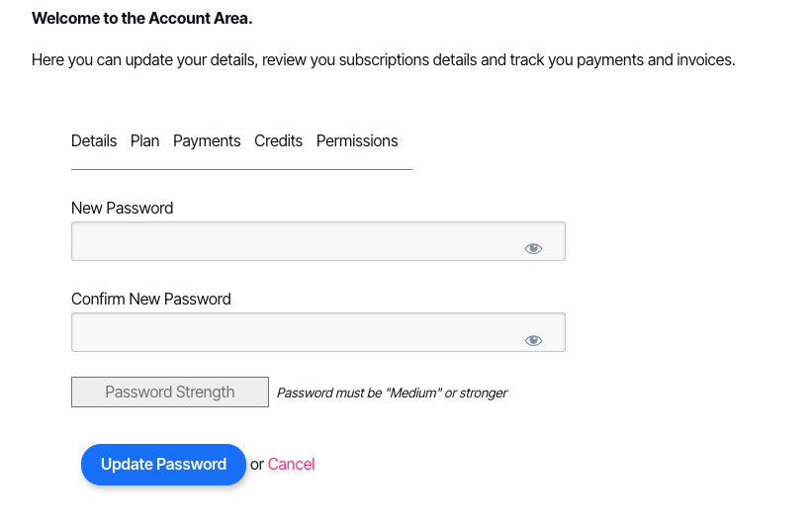Click the "Confirm New Password" label

coord(151,299)
